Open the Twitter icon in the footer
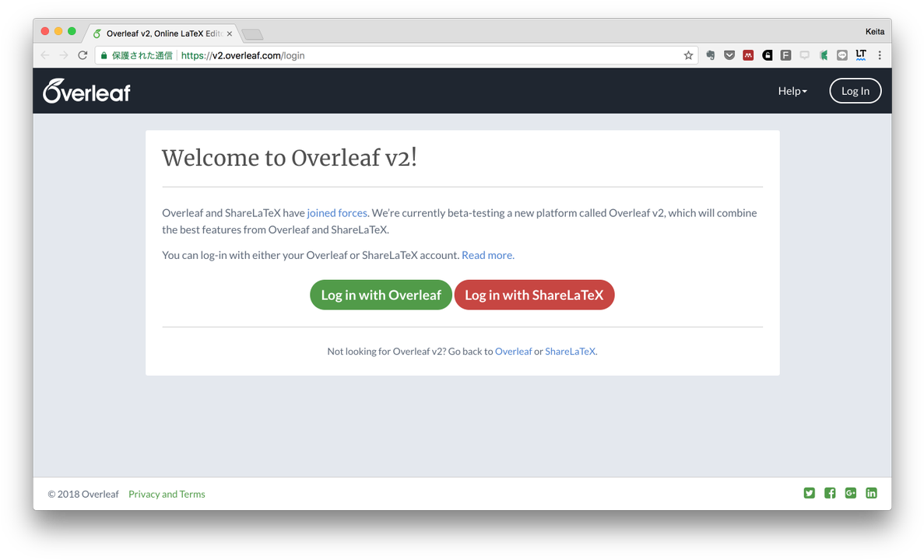Viewport: 924px width, 560px height. (x=809, y=493)
